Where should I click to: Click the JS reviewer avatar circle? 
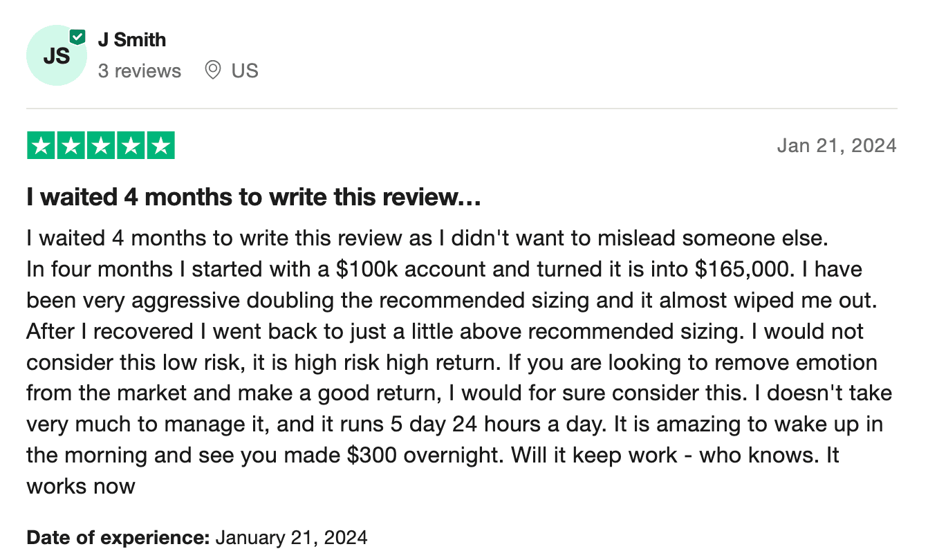point(55,57)
